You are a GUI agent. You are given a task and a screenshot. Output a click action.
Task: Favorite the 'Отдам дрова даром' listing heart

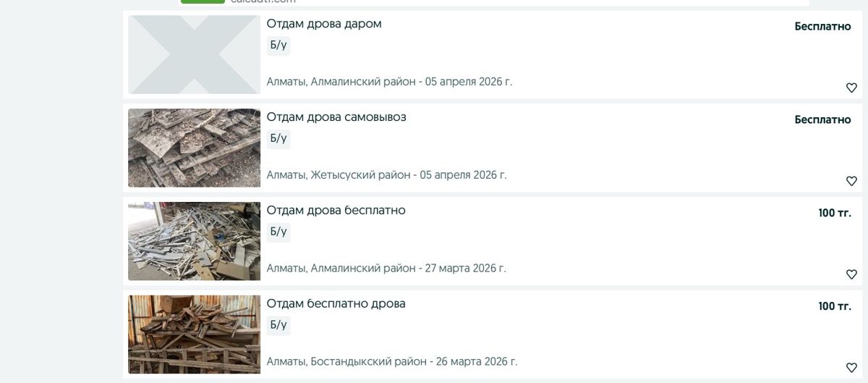(x=851, y=88)
